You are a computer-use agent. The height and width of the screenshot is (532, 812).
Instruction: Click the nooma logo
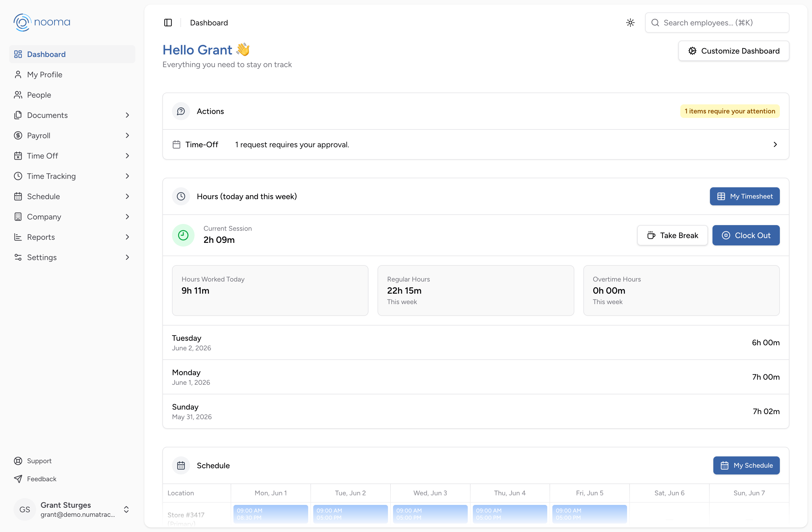coord(42,22)
